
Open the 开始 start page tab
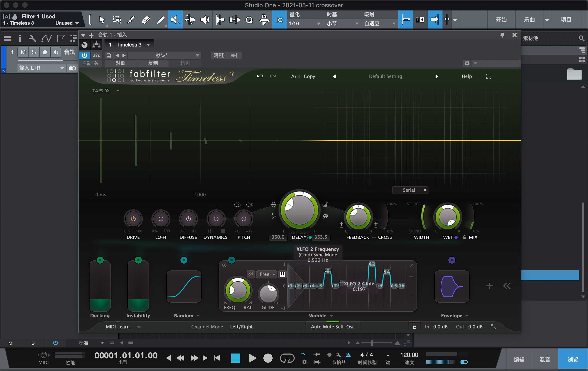[501, 20]
